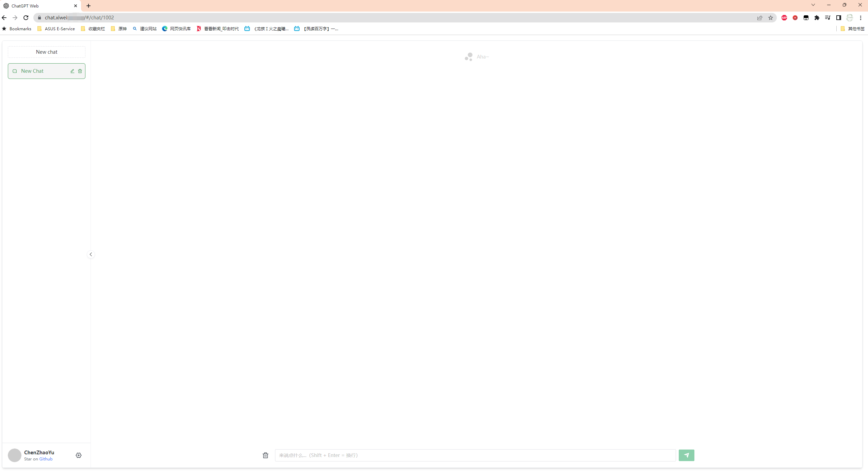This screenshot has height=473, width=868.
Task: Click the ABP Adblock Plus extension icon
Action: point(784,18)
